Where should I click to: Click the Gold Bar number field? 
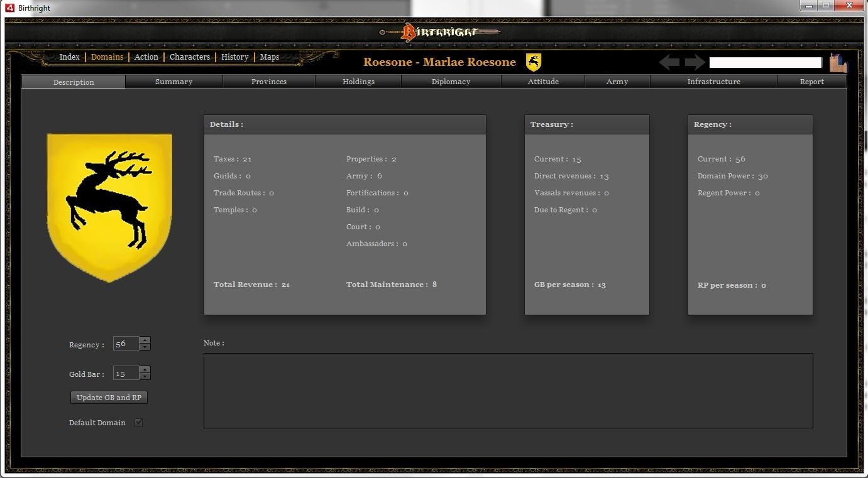(126, 373)
